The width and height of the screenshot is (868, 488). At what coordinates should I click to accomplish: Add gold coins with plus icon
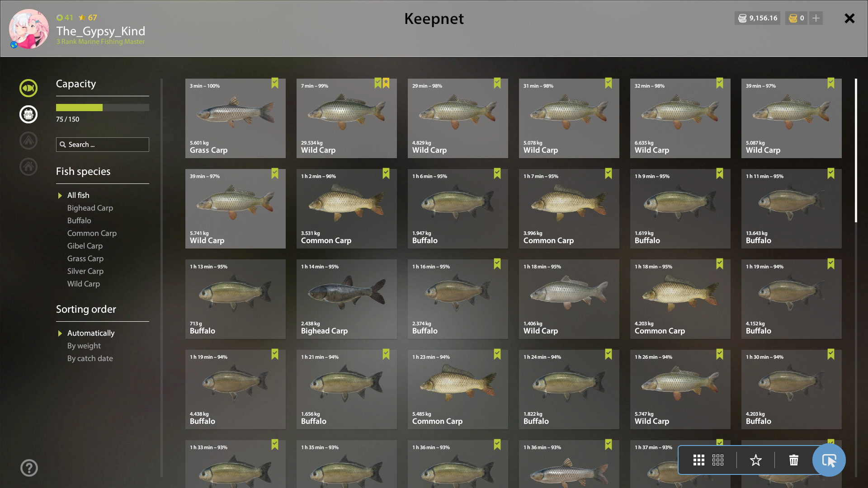pos(816,18)
